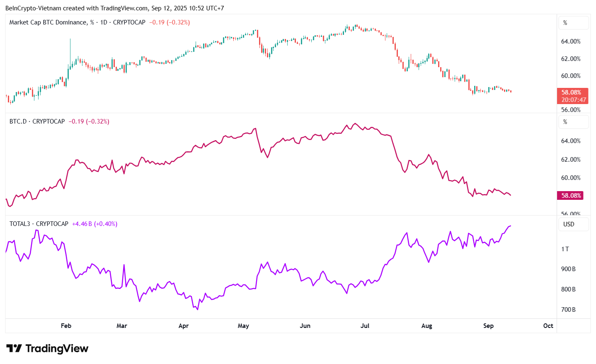Click the Apr label on the time axis

point(184,326)
